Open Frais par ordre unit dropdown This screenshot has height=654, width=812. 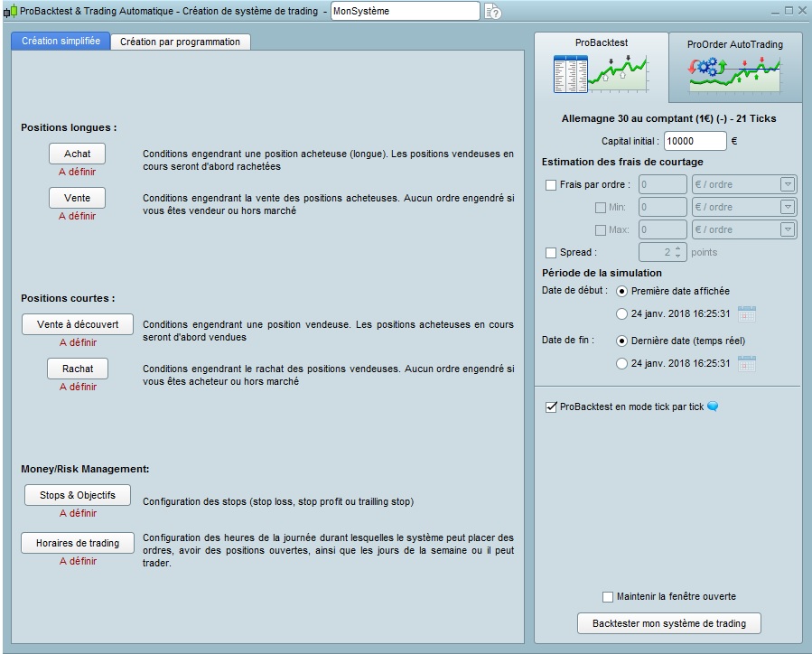point(788,184)
